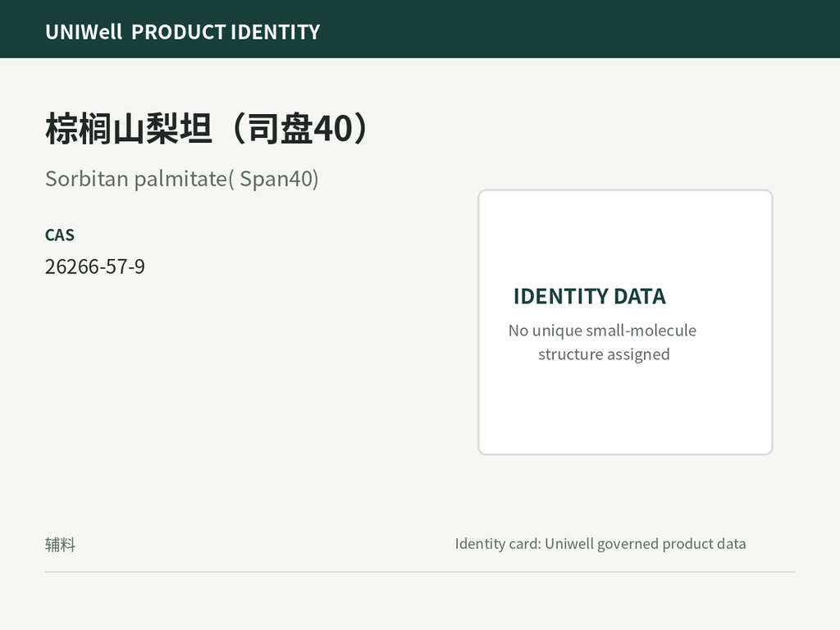Click the 'structure assigned' text line
Image resolution: width=840 pixels, height=630 pixels.
[605, 354]
